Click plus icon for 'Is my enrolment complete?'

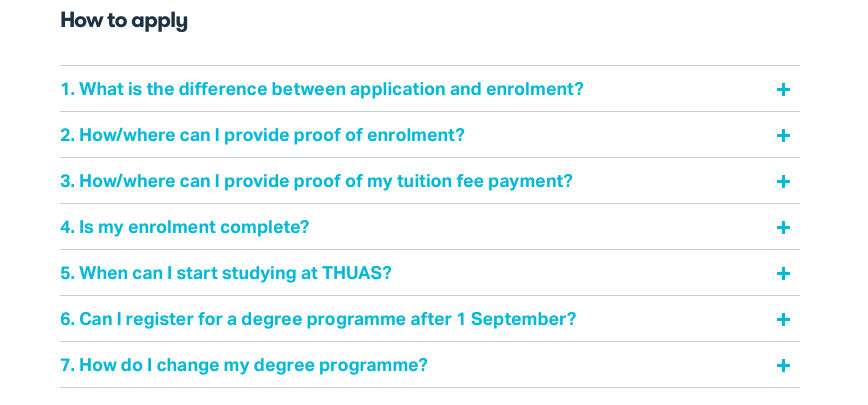pyautogui.click(x=783, y=228)
